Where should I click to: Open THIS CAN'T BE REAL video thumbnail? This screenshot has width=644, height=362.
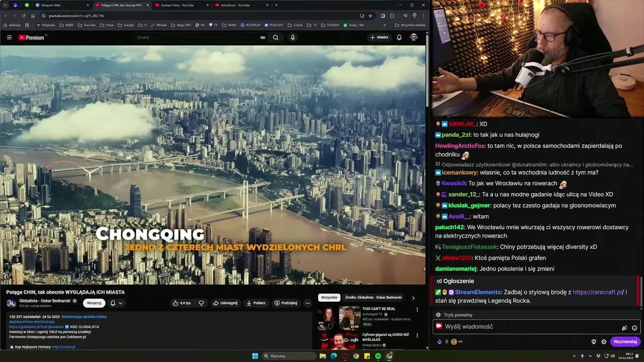click(x=339, y=318)
